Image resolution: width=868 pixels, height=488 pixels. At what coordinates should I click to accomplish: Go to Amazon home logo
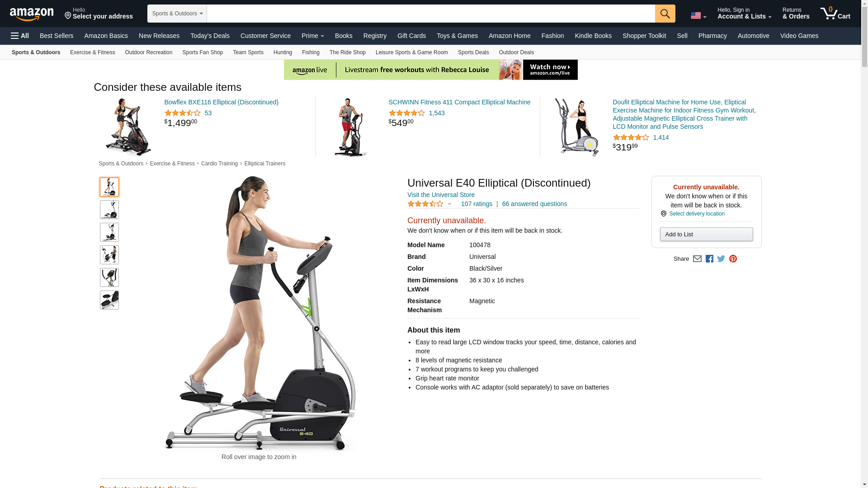32,14
